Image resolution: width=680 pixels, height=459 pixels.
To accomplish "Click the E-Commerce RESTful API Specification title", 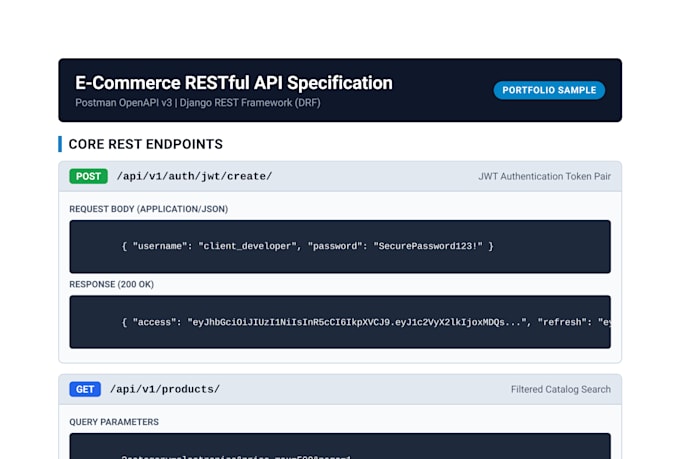I will 234,83.
